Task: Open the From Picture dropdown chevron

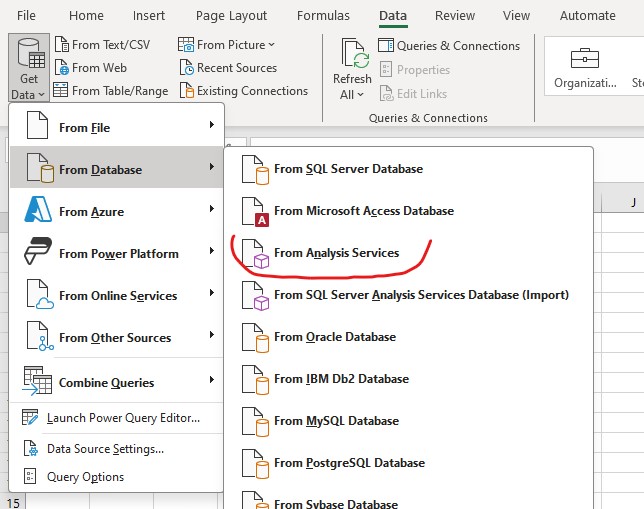Action: pos(271,44)
